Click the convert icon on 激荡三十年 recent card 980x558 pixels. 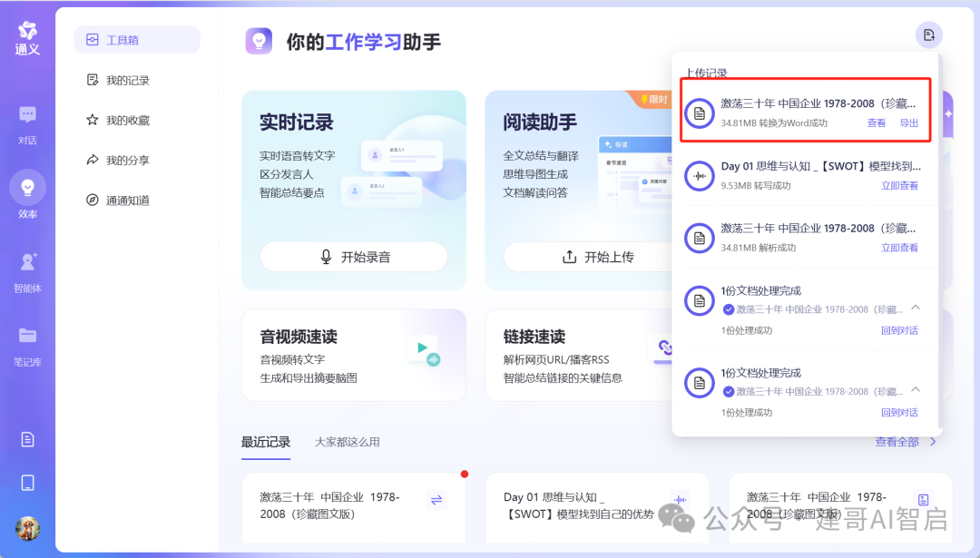pos(435,500)
